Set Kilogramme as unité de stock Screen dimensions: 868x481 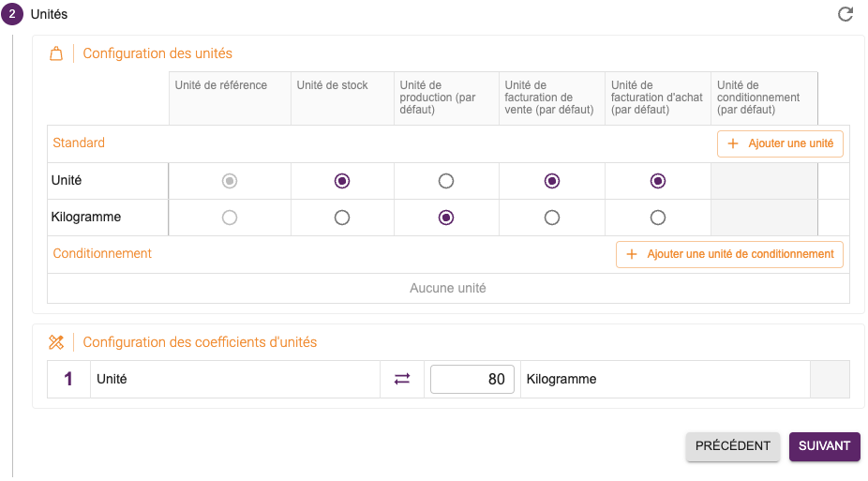tap(342, 218)
